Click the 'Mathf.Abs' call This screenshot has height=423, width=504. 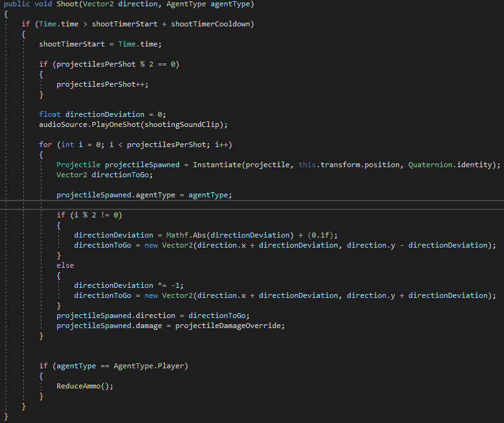click(186, 235)
